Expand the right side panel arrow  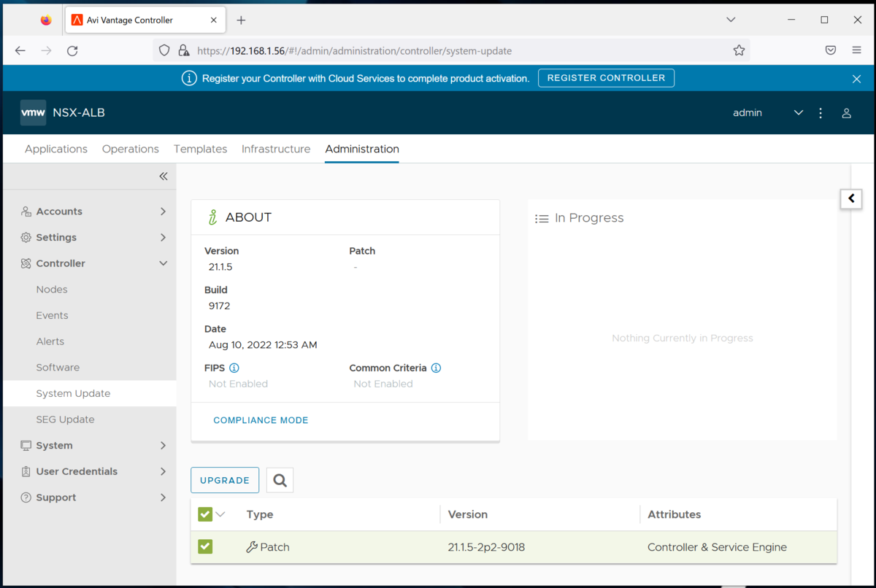(851, 198)
